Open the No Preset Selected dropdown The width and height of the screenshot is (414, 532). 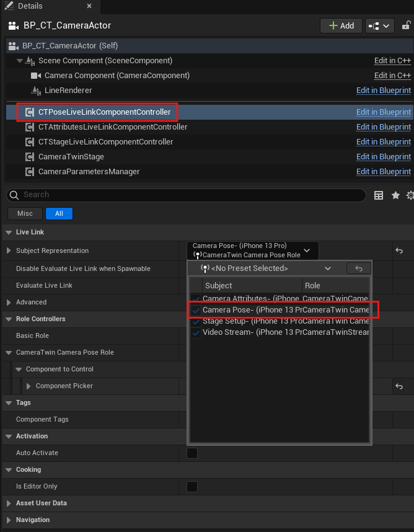266,268
